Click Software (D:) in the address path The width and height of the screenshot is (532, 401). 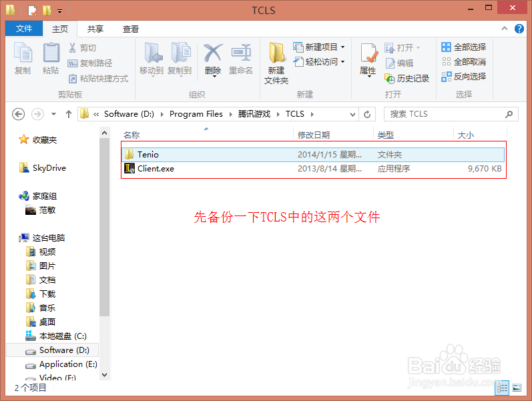(x=129, y=114)
